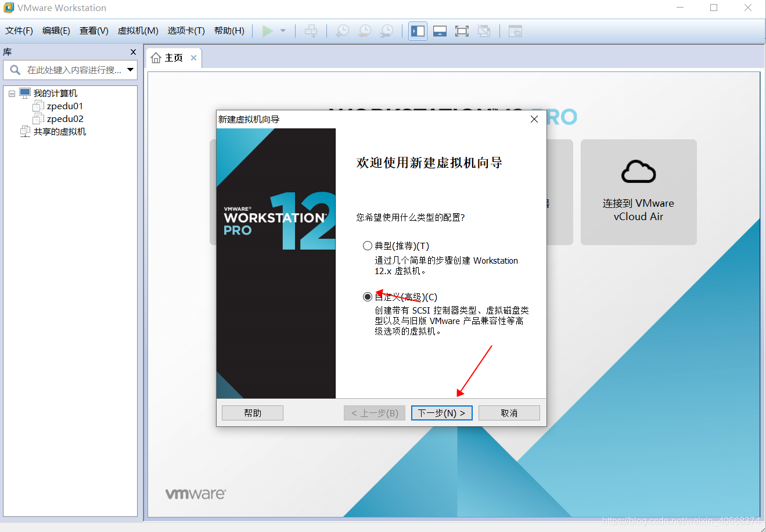766x532 pixels.
Task: Open the power options dropdown arrow
Action: [283, 31]
